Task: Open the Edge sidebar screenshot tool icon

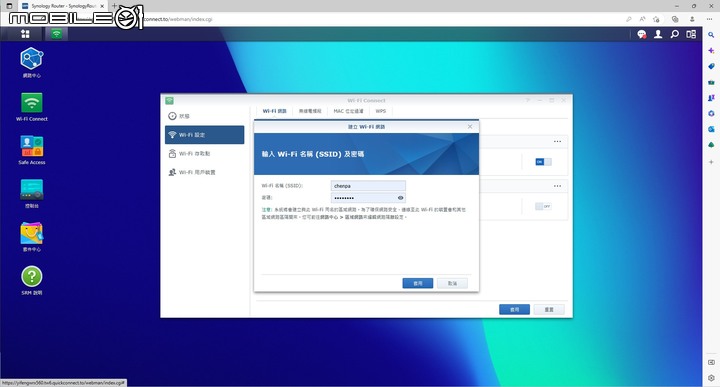Action: [x=711, y=362]
